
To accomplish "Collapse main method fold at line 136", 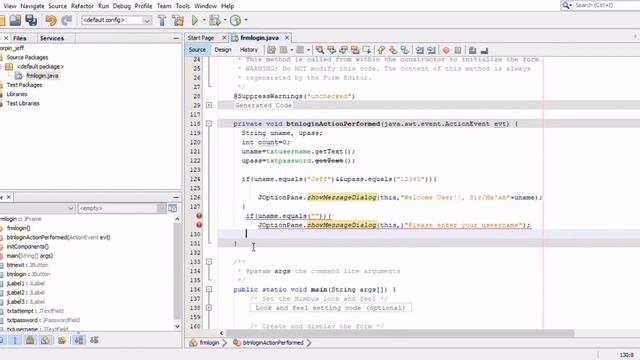I will (209, 289).
